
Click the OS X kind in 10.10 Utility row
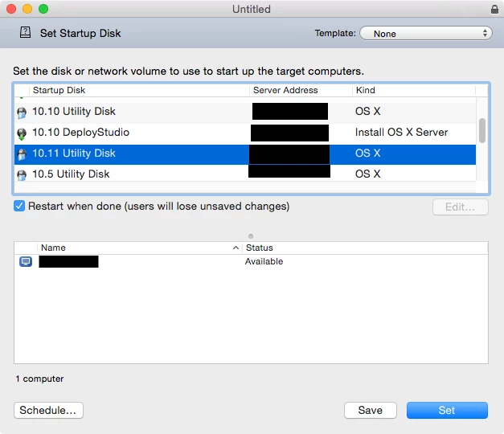tap(367, 111)
